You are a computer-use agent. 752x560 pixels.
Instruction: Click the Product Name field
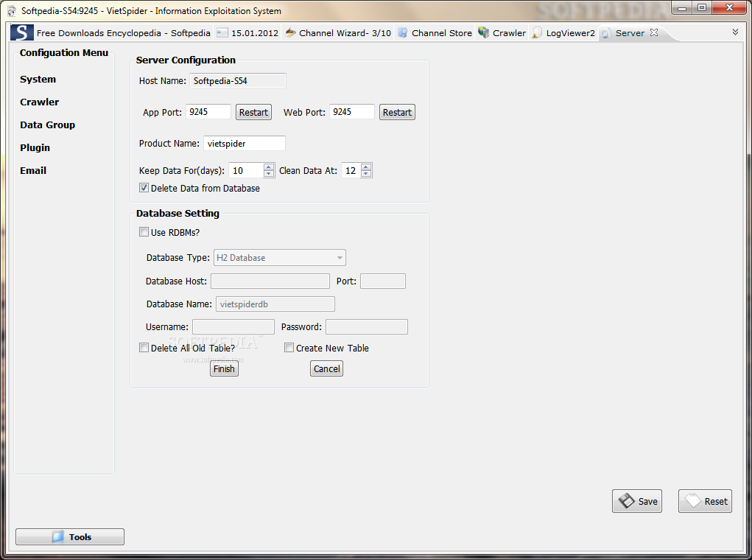point(245,144)
